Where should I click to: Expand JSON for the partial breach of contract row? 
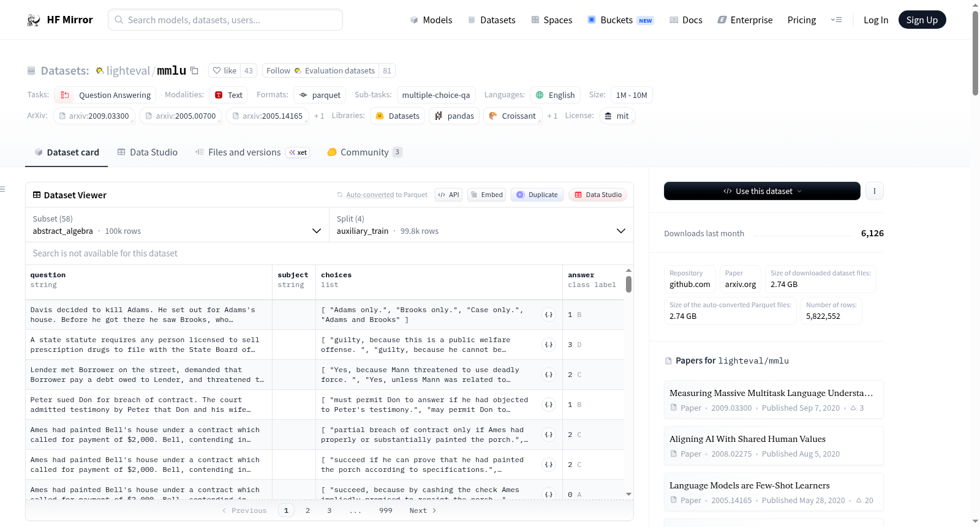pos(549,435)
